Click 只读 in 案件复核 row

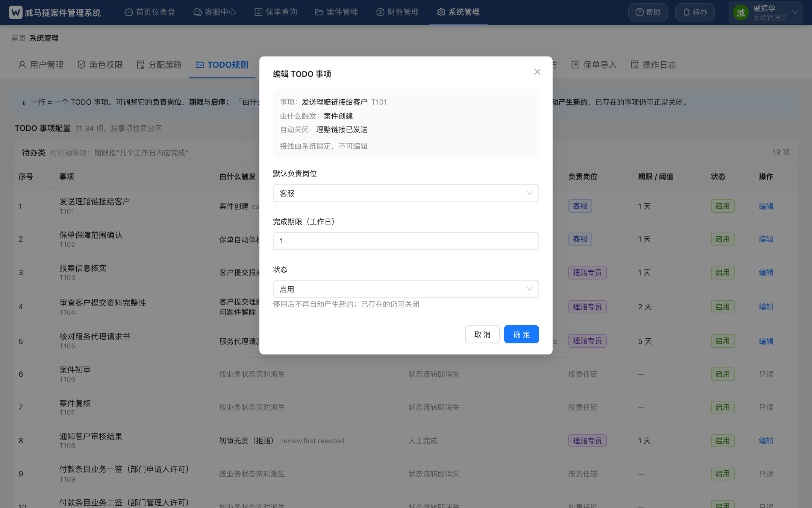pyautogui.click(x=766, y=407)
